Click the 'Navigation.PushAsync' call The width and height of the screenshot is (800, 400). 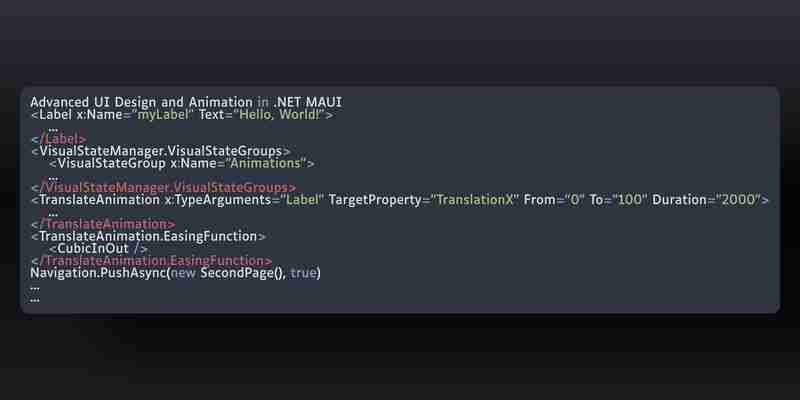98,273
